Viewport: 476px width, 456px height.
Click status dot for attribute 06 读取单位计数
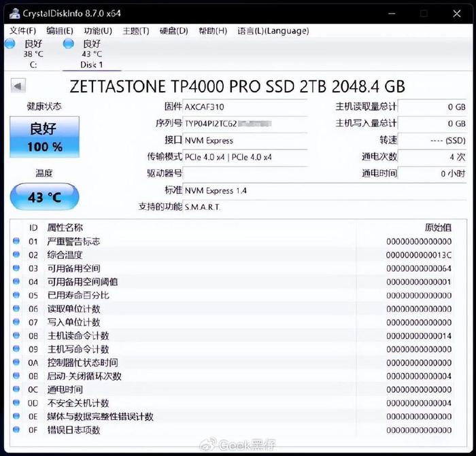coord(16,309)
